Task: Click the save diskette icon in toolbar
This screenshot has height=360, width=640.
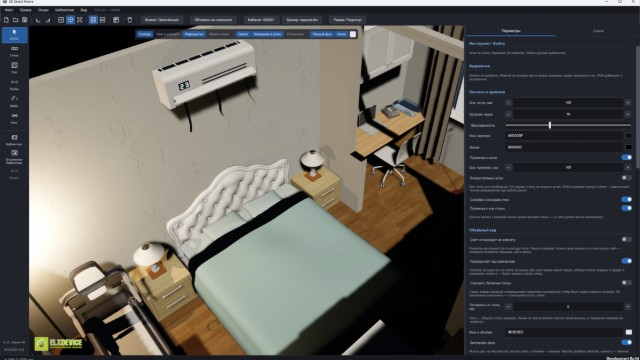Action: [24, 20]
